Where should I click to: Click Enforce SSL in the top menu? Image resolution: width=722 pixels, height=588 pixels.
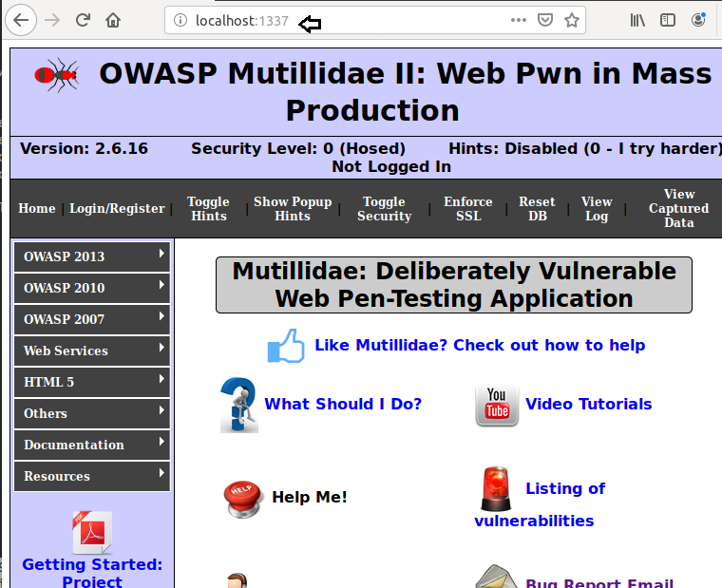tap(468, 209)
